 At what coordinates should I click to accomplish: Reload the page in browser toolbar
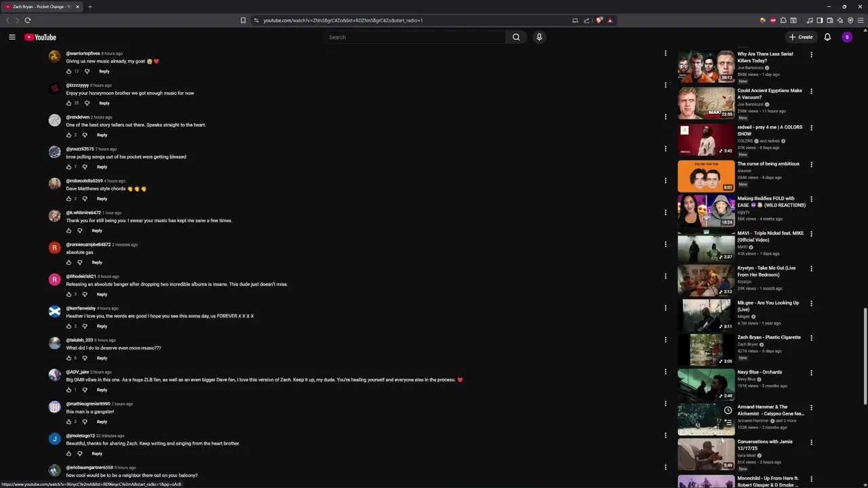[x=28, y=20]
